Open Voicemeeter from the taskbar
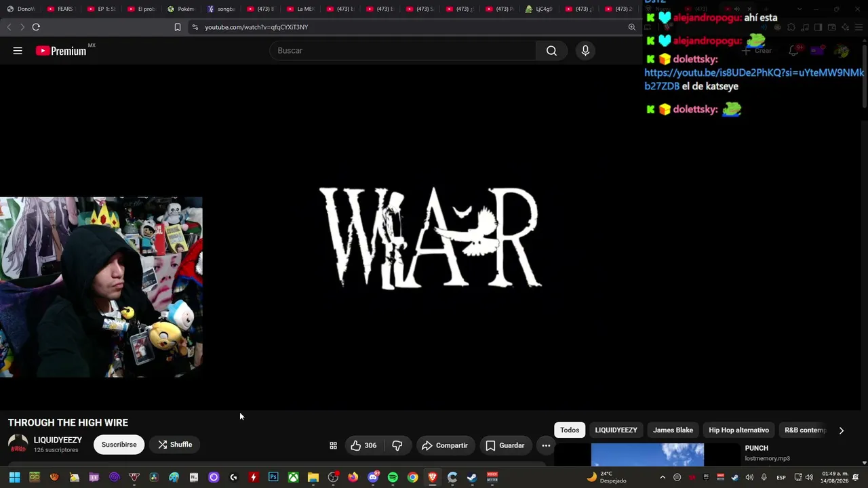 (x=492, y=477)
